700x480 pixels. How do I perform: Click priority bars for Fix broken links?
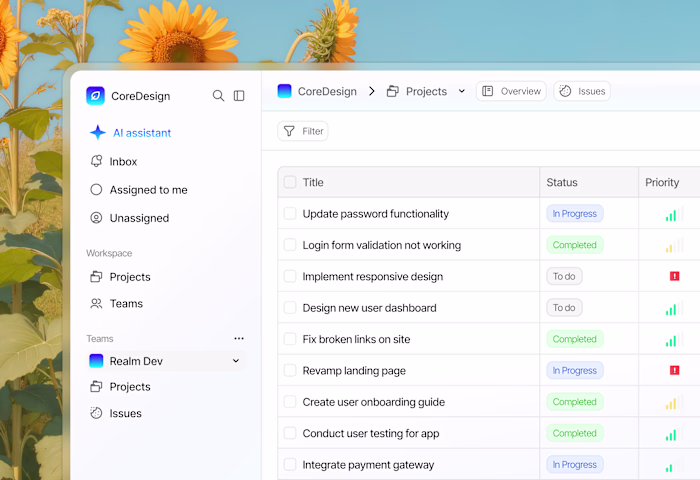(674, 340)
